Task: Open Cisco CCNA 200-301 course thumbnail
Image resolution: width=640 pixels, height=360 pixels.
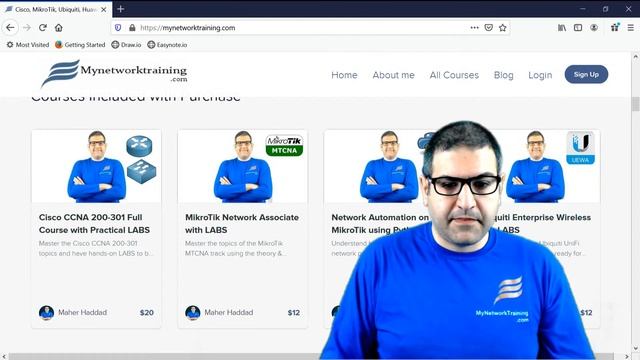Action: (x=96, y=167)
